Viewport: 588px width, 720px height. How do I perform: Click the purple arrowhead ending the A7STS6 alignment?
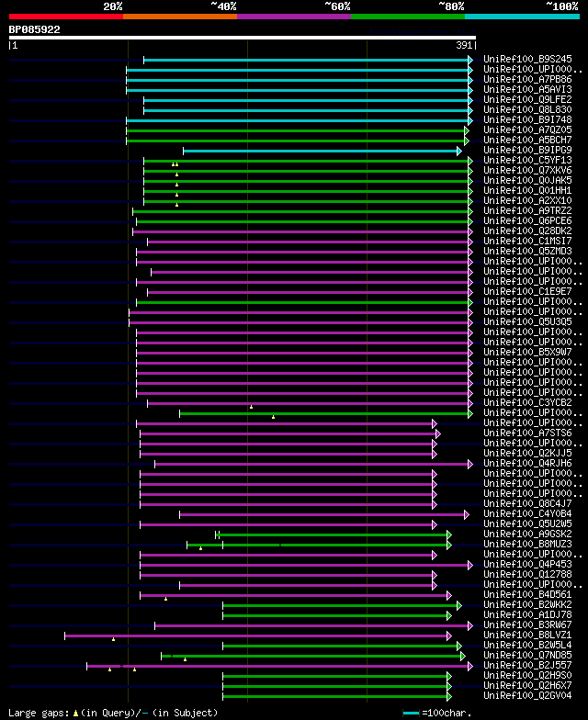click(x=438, y=433)
